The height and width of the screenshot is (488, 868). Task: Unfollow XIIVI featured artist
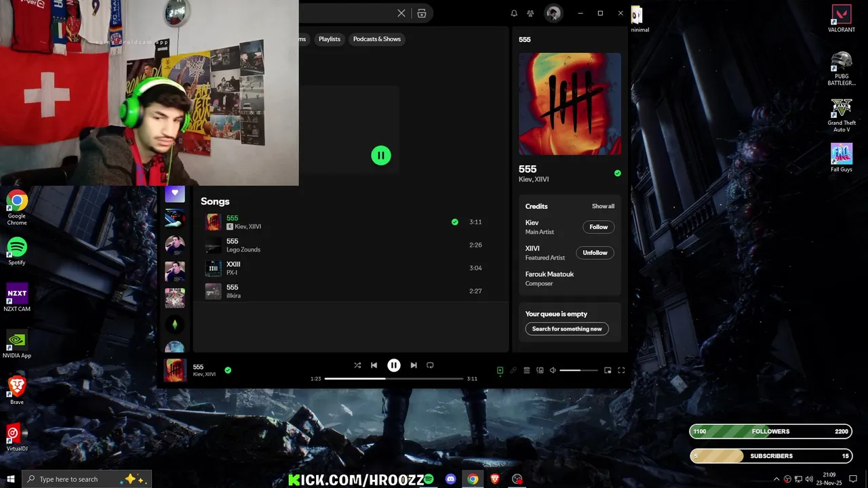[595, 253]
